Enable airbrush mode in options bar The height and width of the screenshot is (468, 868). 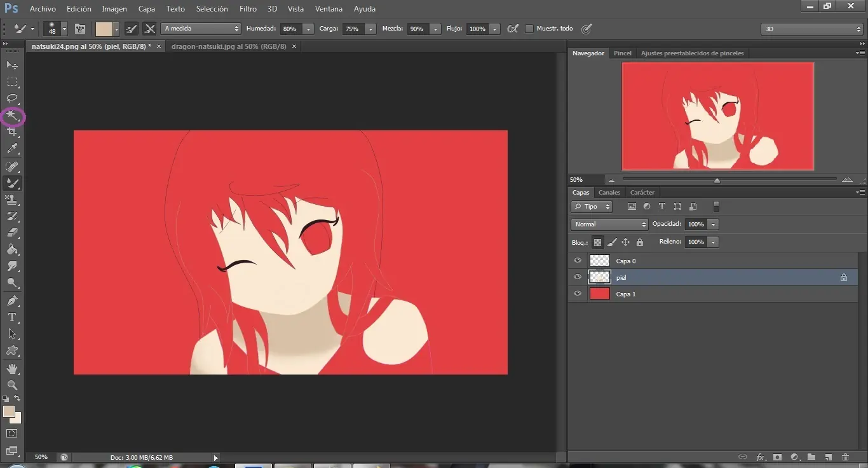click(x=512, y=29)
